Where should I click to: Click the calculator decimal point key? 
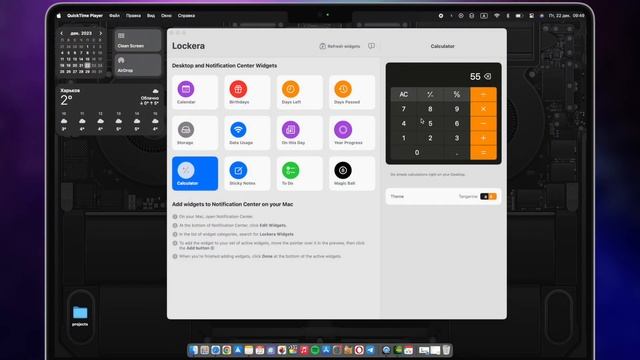click(457, 152)
